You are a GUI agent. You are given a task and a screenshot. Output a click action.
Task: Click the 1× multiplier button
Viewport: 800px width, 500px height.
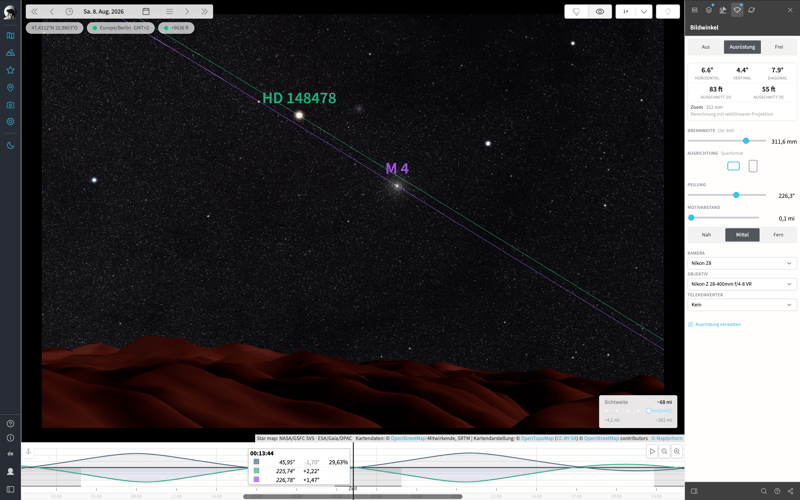pyautogui.click(x=626, y=12)
